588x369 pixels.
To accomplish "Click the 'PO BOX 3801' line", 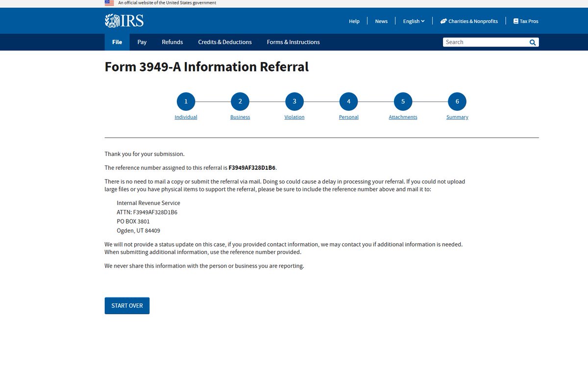I will coord(133,221).
